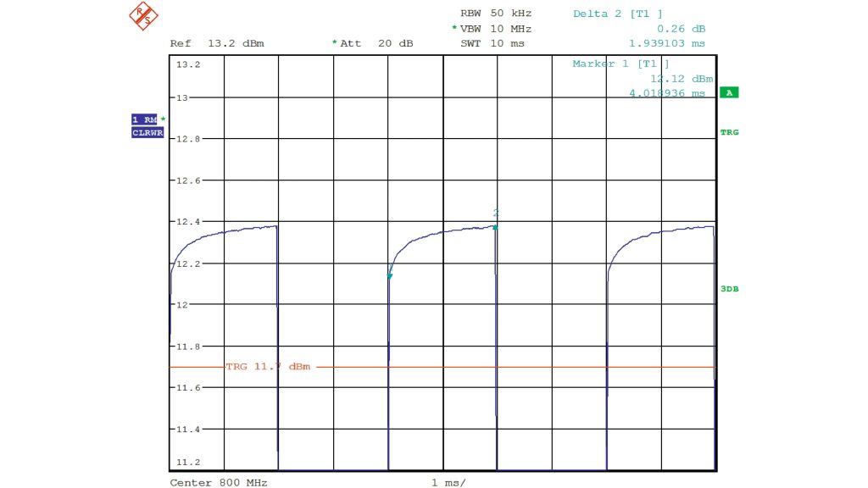Click the 1.939103 ms delta time value
Image resolution: width=868 pixels, height=488 pixels.
[666, 43]
